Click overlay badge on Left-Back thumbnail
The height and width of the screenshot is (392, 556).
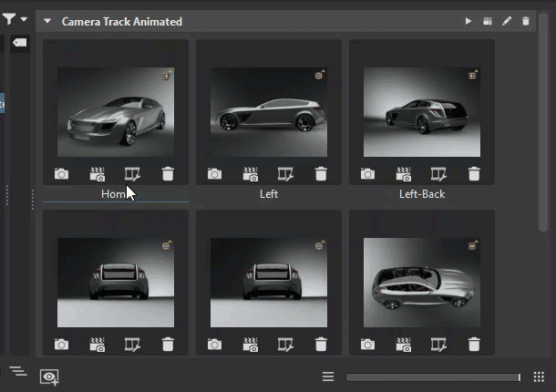[473, 75]
